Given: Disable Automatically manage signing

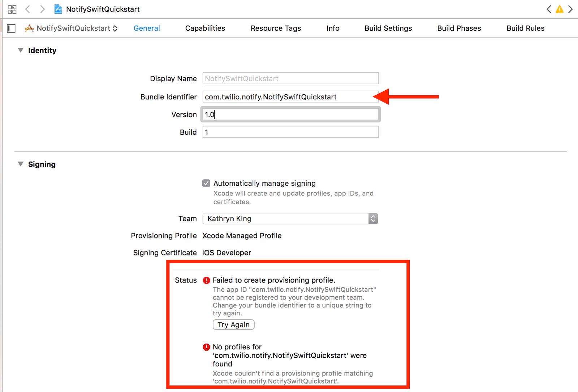Looking at the screenshot, I should (x=206, y=183).
